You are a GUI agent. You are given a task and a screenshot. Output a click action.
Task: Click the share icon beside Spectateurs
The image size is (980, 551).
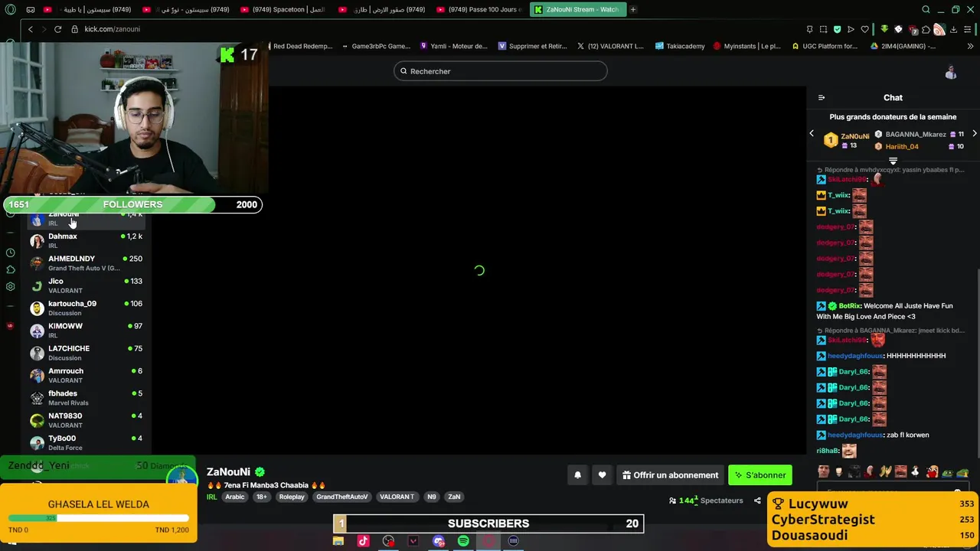757,500
